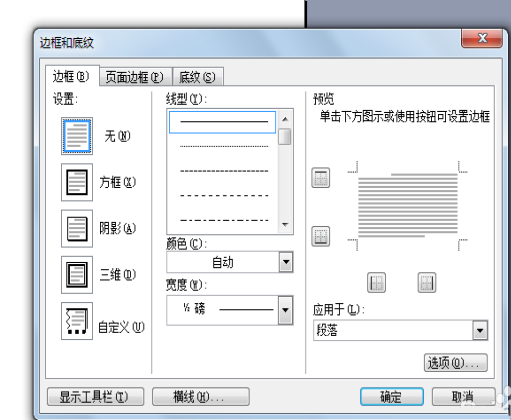Click the 方框(X) setting label
Viewport: 511px width, 420px height.
pos(118,182)
